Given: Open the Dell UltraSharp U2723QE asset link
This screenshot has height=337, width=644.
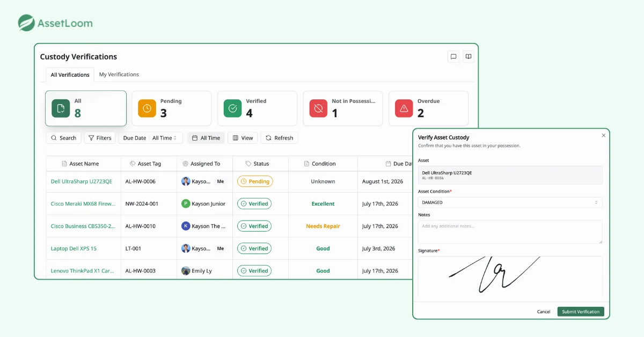Looking at the screenshot, I should [x=82, y=181].
